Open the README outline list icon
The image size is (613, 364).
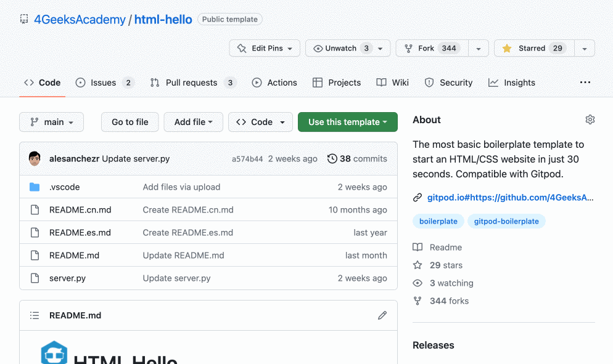(35, 315)
